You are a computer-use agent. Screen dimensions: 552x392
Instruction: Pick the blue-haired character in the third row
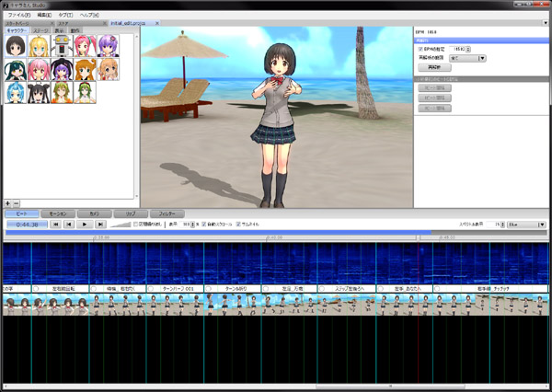[x=15, y=92]
